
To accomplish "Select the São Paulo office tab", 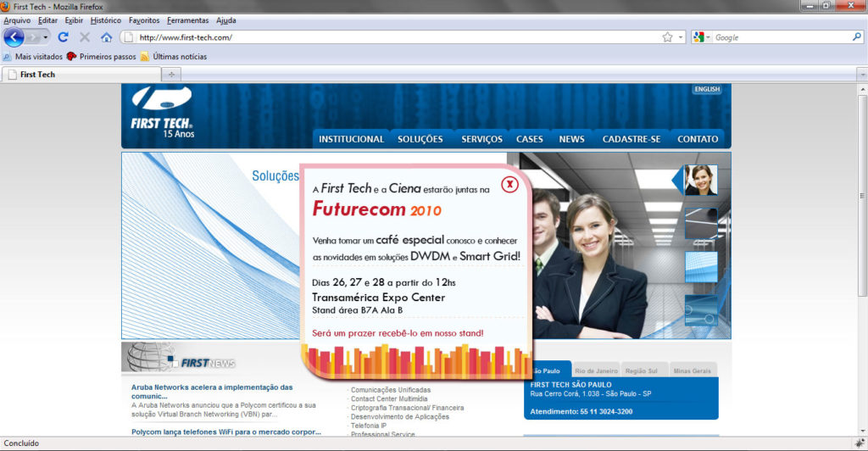I will tap(548, 370).
